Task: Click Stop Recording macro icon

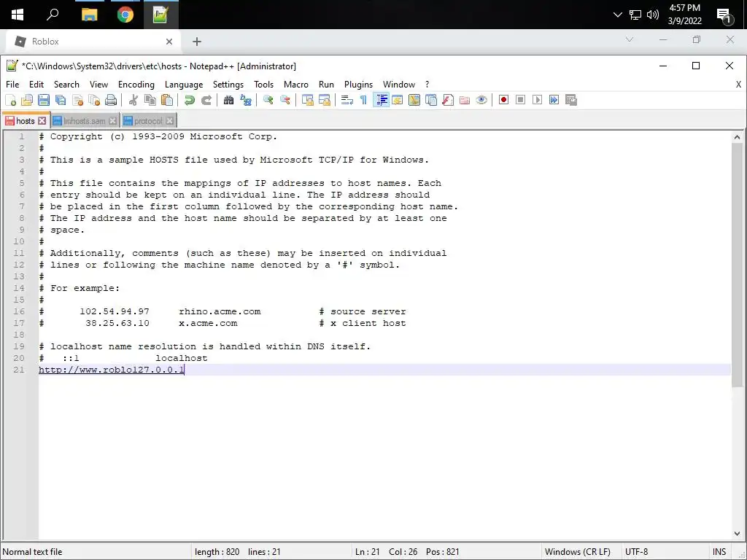Action: coord(520,100)
